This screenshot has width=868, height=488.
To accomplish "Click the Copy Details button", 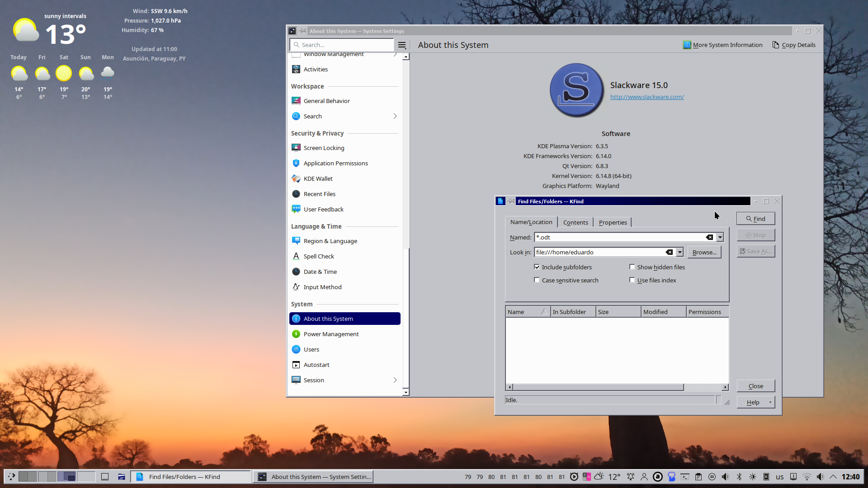I will point(794,45).
